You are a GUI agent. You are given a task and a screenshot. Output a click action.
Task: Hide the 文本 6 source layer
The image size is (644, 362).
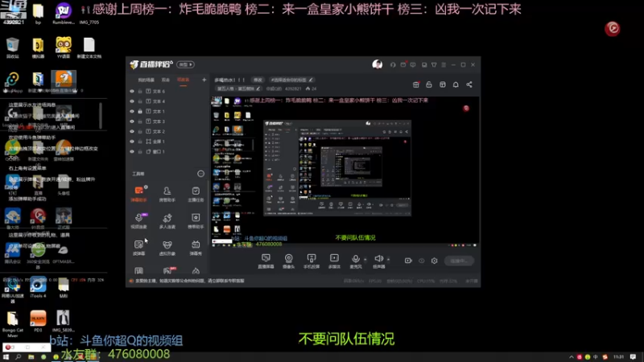(x=132, y=91)
